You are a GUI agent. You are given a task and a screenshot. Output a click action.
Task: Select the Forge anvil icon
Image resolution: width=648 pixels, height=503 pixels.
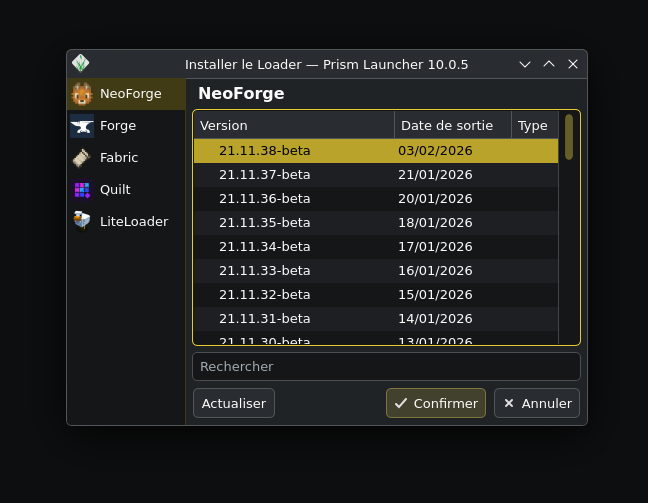click(82, 126)
